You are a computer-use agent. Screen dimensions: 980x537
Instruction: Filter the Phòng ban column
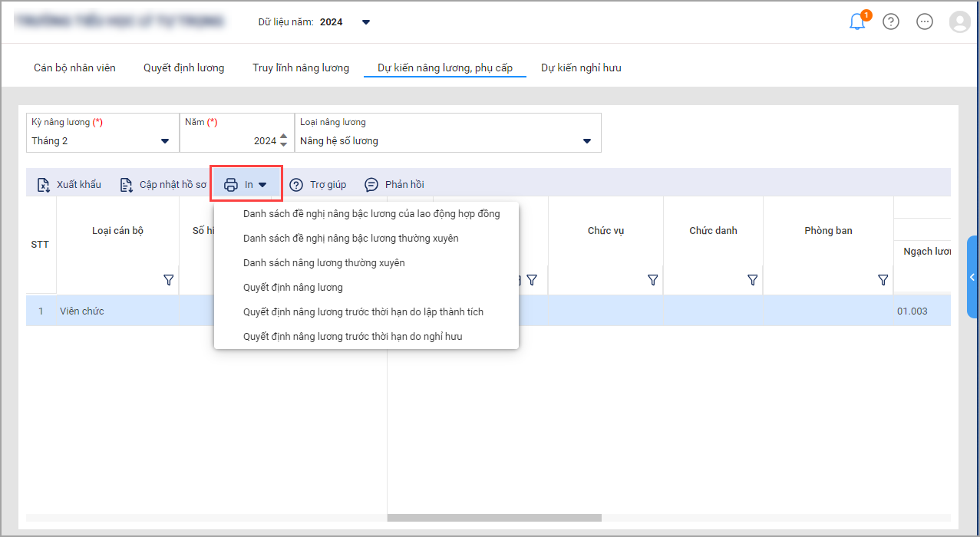click(x=883, y=280)
